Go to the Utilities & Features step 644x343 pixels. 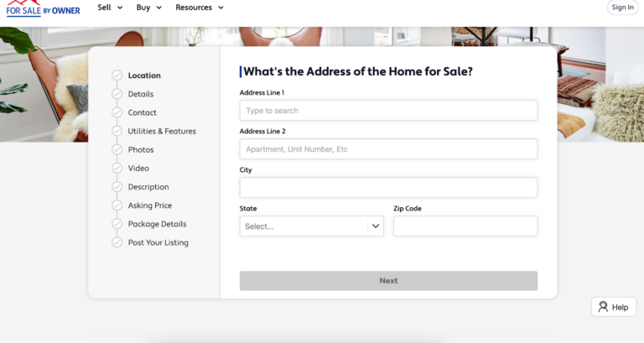tap(162, 131)
